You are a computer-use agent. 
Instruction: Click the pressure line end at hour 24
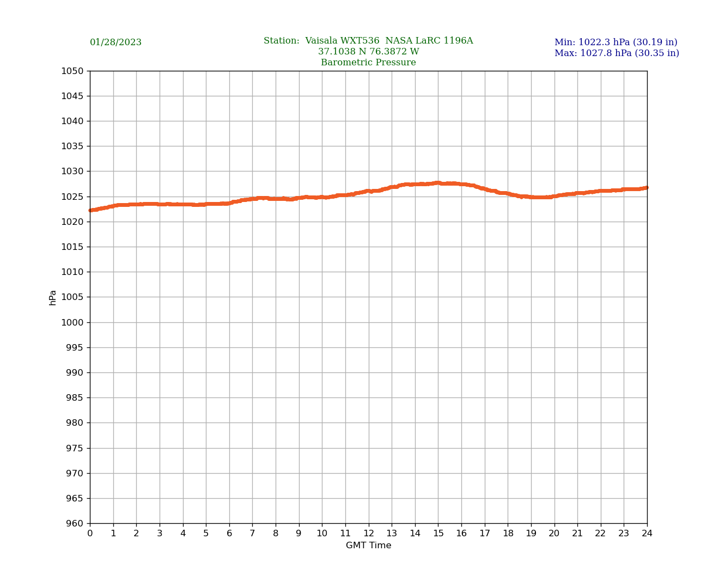coord(647,187)
